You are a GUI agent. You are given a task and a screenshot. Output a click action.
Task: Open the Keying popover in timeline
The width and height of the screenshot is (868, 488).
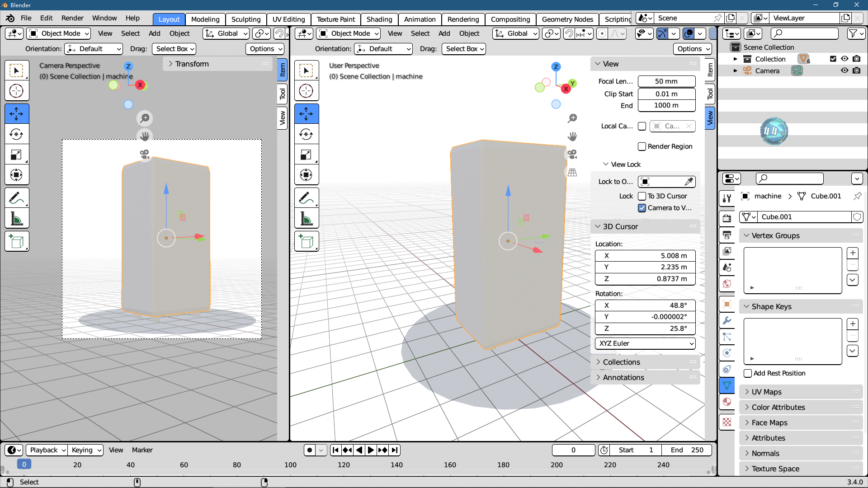(86, 450)
